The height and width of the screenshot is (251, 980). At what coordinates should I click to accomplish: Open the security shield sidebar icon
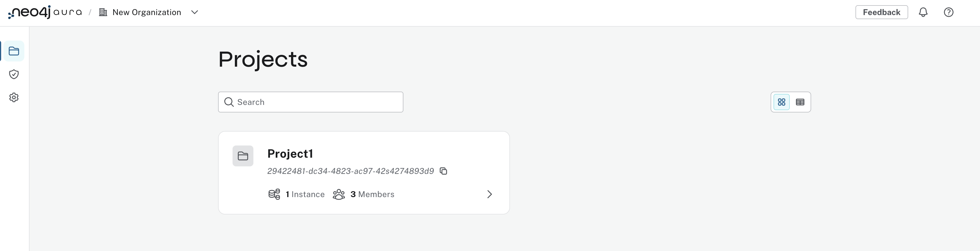14,74
